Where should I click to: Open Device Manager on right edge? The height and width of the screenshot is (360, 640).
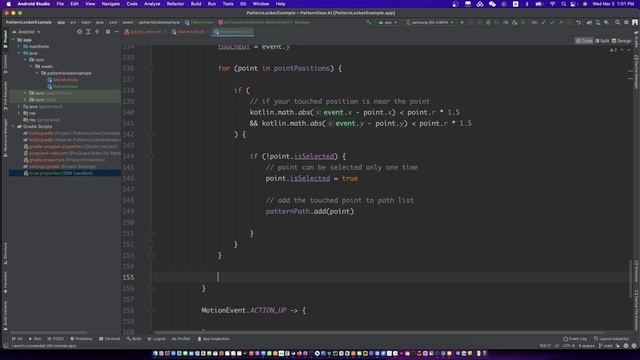636,72
